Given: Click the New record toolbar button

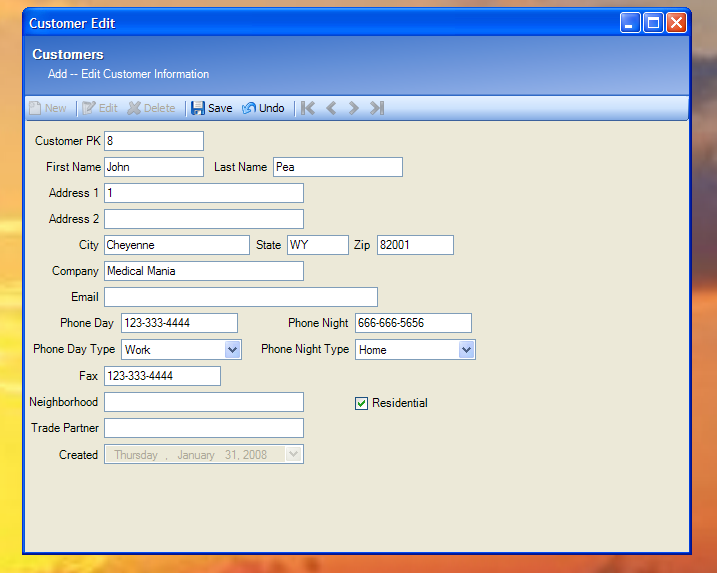Looking at the screenshot, I should [x=48, y=108].
